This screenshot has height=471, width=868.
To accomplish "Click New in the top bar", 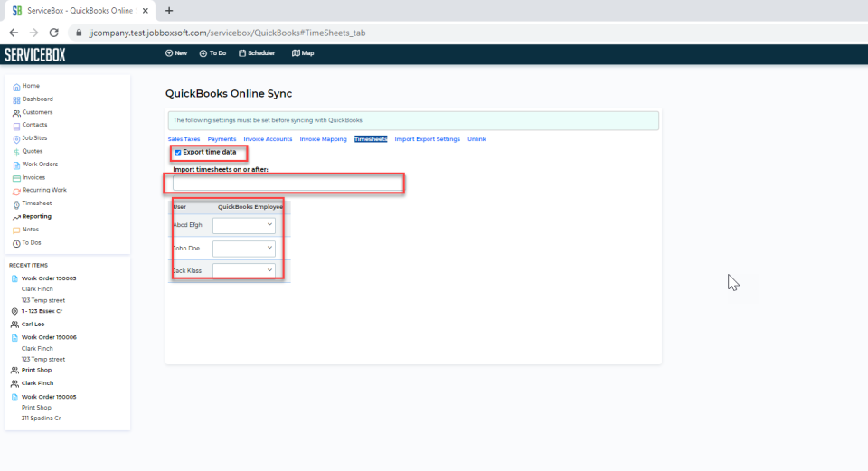I will pyautogui.click(x=176, y=53).
